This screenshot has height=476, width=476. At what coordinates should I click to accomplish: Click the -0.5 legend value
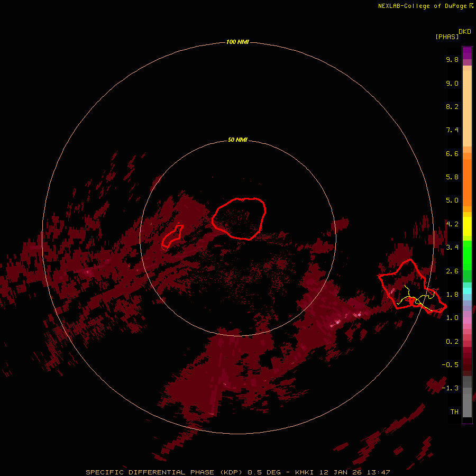[x=450, y=365]
